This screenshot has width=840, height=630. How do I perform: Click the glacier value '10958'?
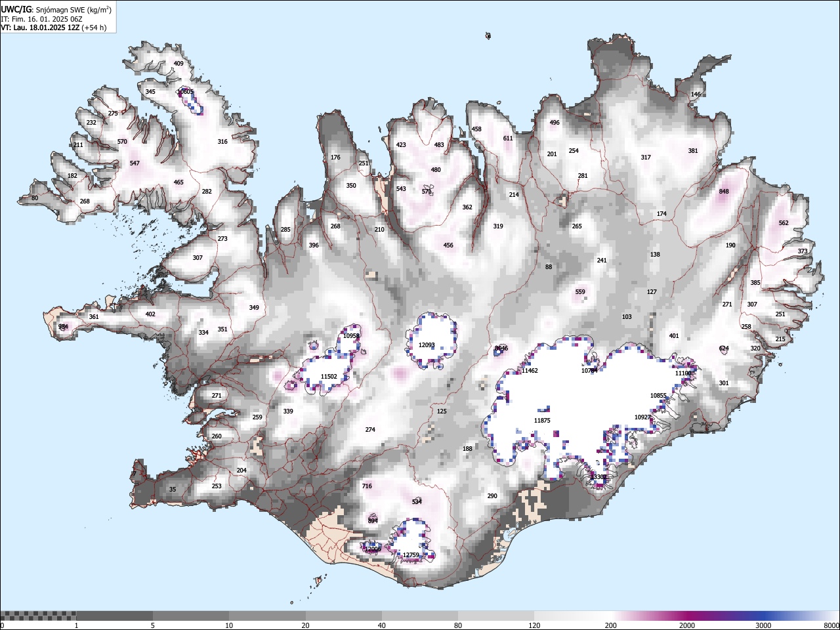coord(351,336)
